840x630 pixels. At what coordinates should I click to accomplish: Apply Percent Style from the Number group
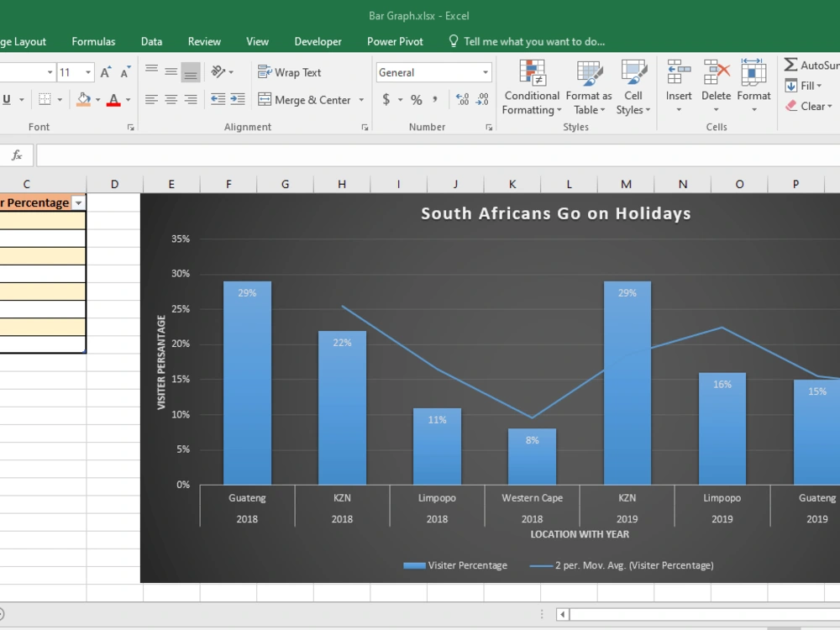pyautogui.click(x=415, y=98)
